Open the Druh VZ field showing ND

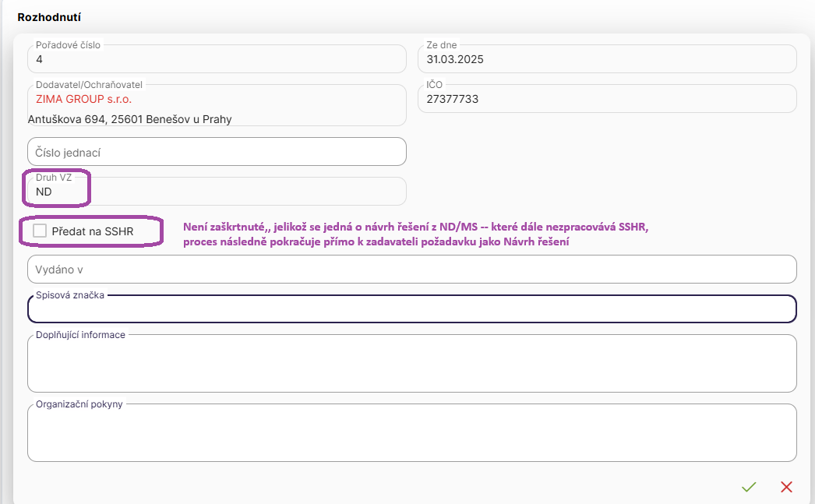217,192
